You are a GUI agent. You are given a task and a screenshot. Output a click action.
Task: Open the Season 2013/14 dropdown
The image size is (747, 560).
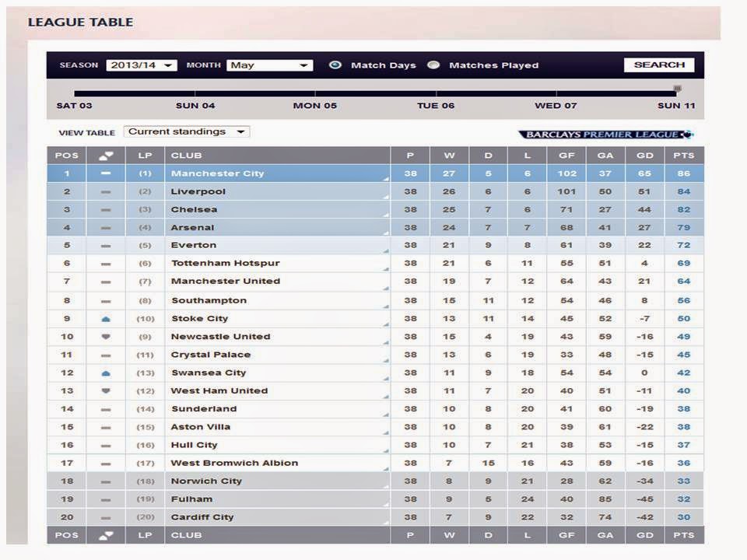[142, 65]
